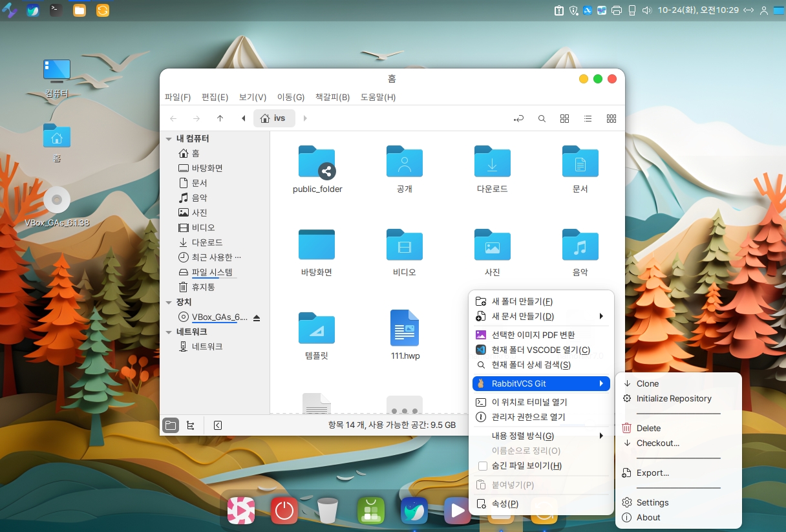The image size is (786, 532).
Task: Switch to list view layout
Action: 588,119
